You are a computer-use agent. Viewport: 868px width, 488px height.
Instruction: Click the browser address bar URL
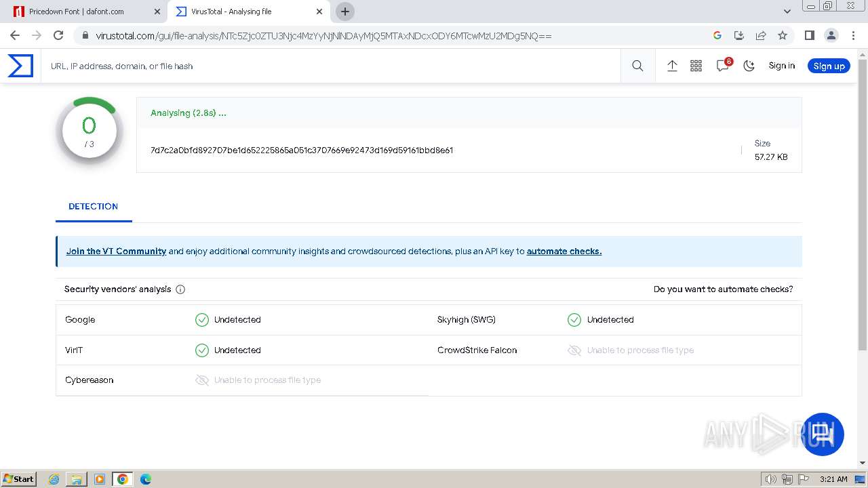pyautogui.click(x=323, y=35)
